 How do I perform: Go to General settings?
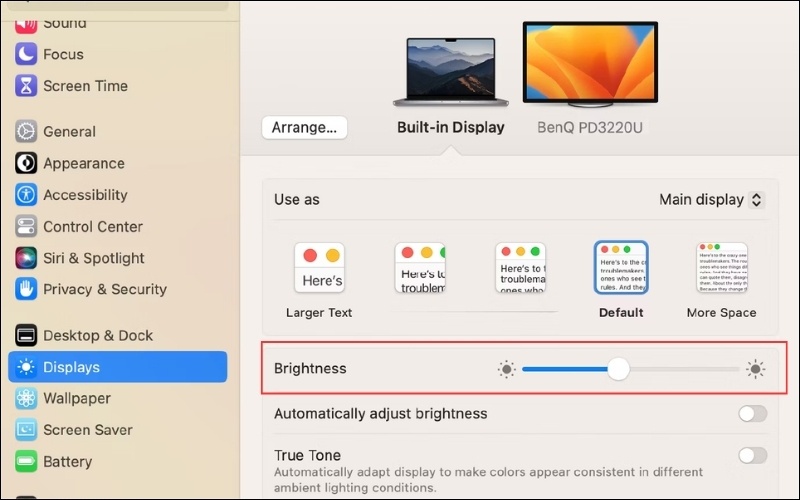click(117, 132)
